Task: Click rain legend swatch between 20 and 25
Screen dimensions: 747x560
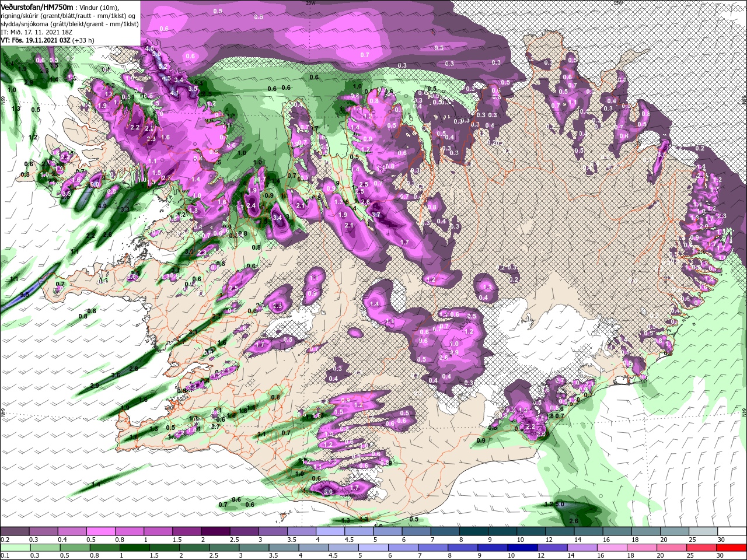Action: (673, 548)
